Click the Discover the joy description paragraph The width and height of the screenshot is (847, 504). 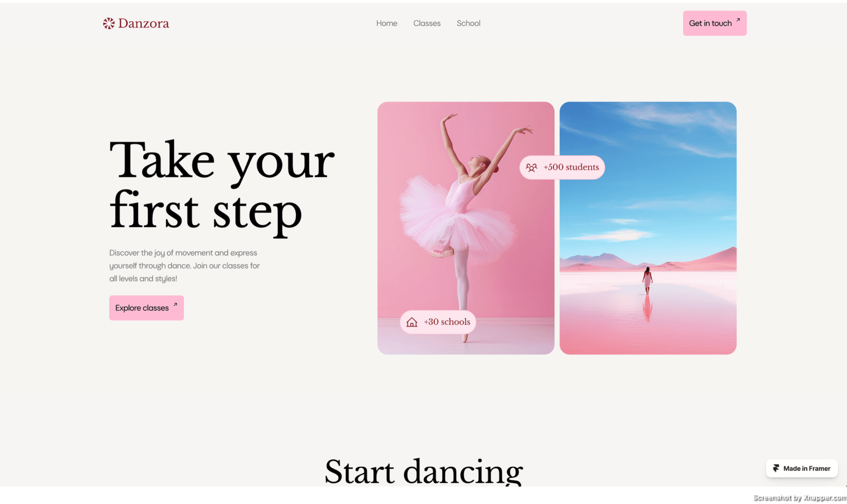pyautogui.click(x=184, y=266)
